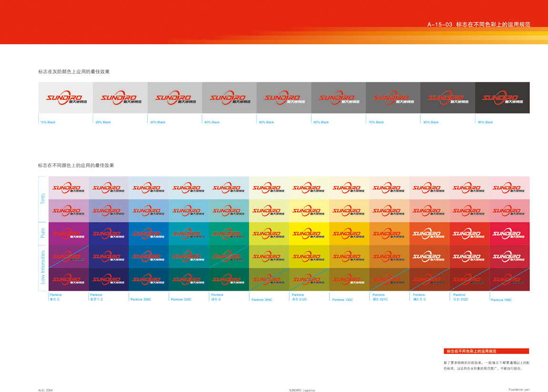Select the 90% Black darkest gray swatch
Screen dimensions: 548x392
(x=502, y=98)
